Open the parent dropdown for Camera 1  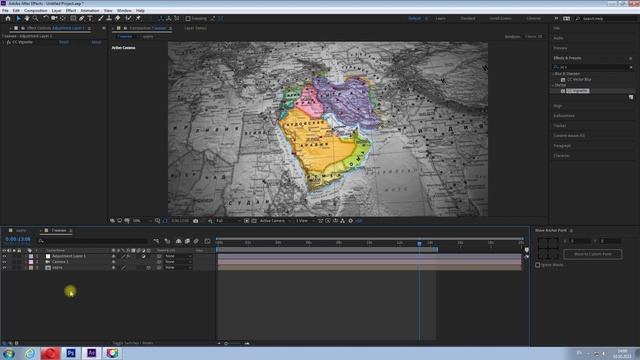178,262
